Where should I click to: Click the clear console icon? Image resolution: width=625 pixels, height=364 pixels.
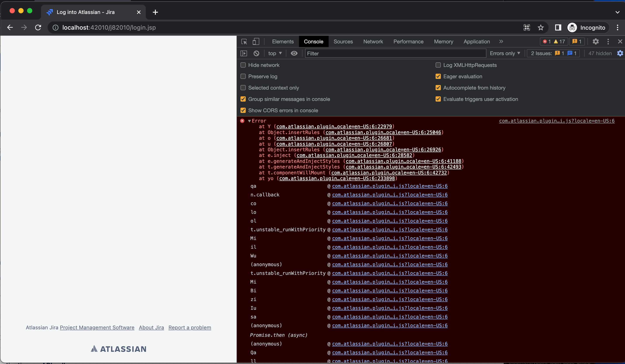[256, 53]
